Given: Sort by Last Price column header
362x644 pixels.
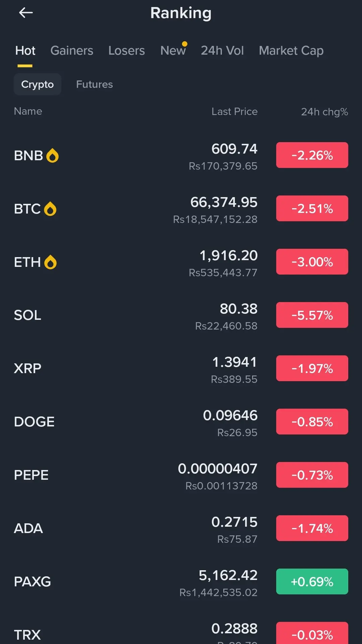Looking at the screenshot, I should pyautogui.click(x=235, y=111).
